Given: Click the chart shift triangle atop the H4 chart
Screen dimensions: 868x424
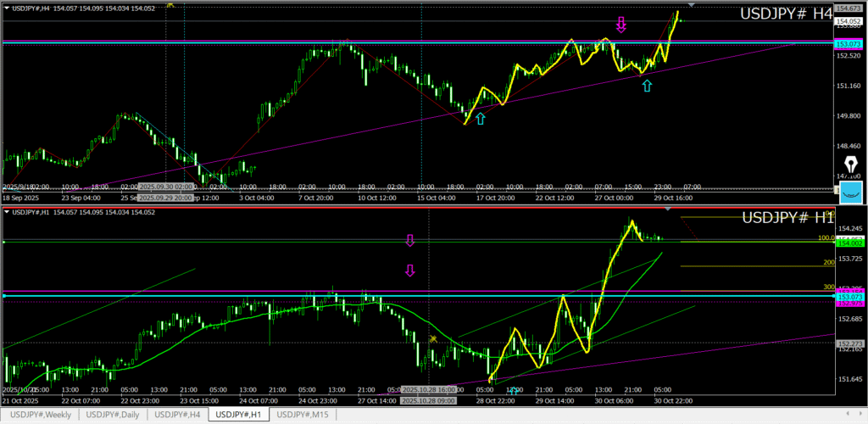Looking at the screenshot, I should pyautogui.click(x=692, y=5).
